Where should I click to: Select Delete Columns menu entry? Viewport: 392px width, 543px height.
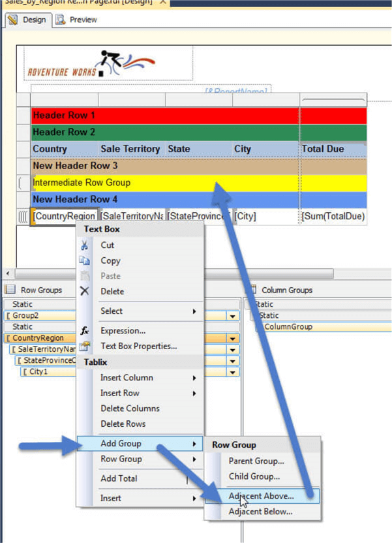coord(140,409)
